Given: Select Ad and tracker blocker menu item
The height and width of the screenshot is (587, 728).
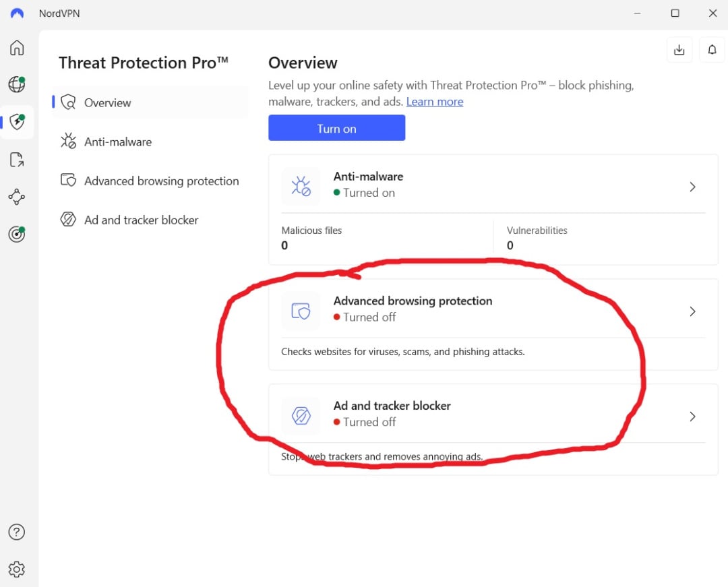Looking at the screenshot, I should point(150,220).
